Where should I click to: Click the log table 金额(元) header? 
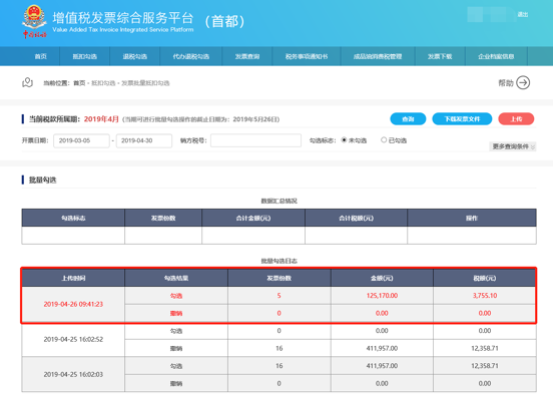pyautogui.click(x=382, y=278)
